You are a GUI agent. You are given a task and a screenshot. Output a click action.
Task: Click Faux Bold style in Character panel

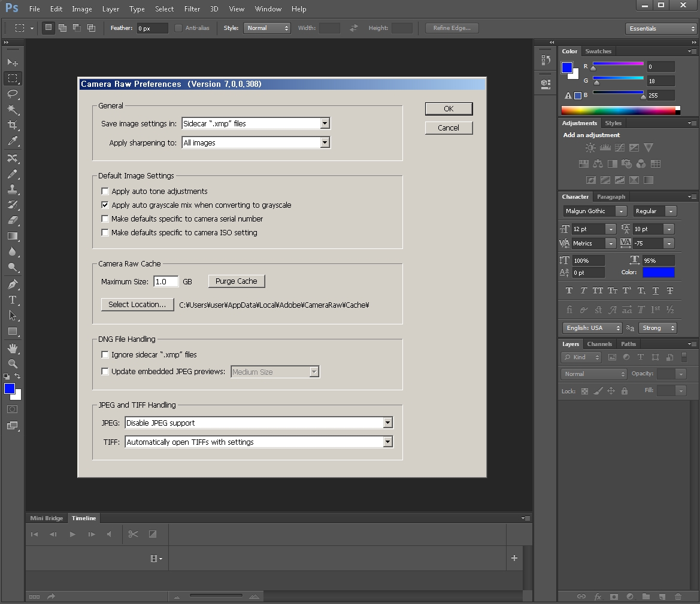click(x=569, y=290)
